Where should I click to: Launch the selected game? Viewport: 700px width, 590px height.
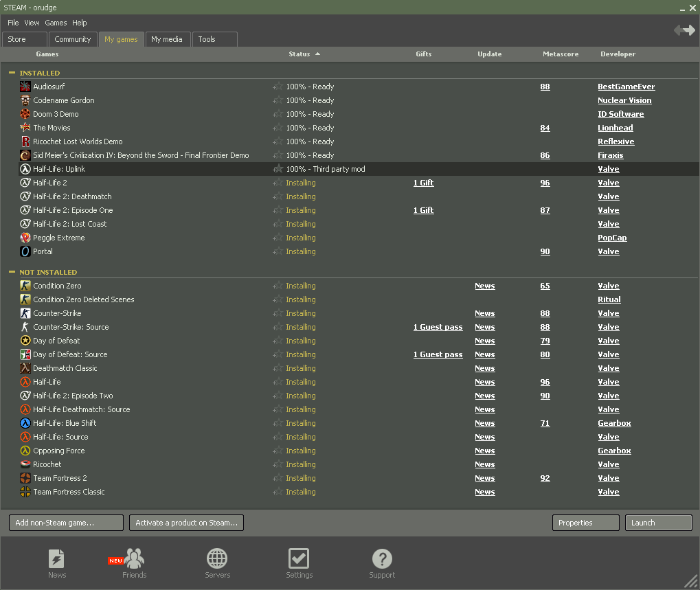click(x=659, y=523)
